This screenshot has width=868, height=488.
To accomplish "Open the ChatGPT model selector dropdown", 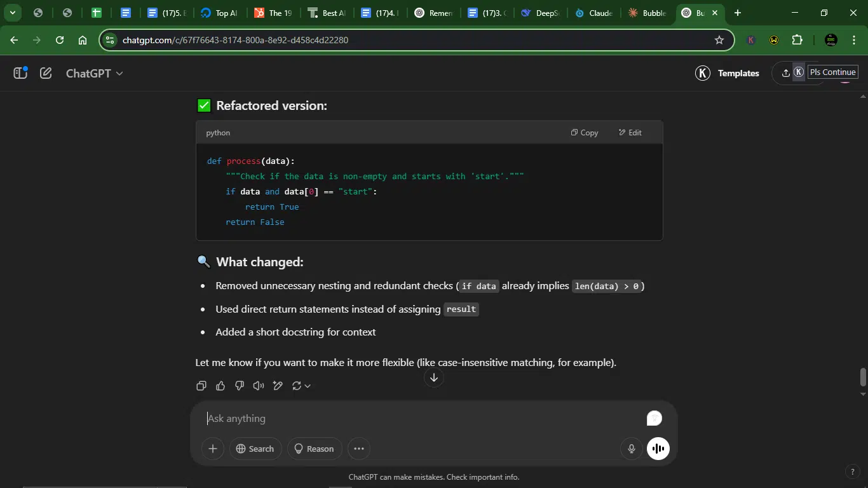I will point(95,73).
